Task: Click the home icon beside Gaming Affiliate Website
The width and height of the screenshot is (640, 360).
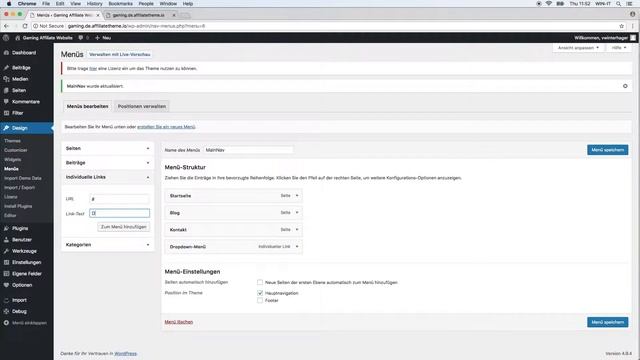Action: click(18, 38)
